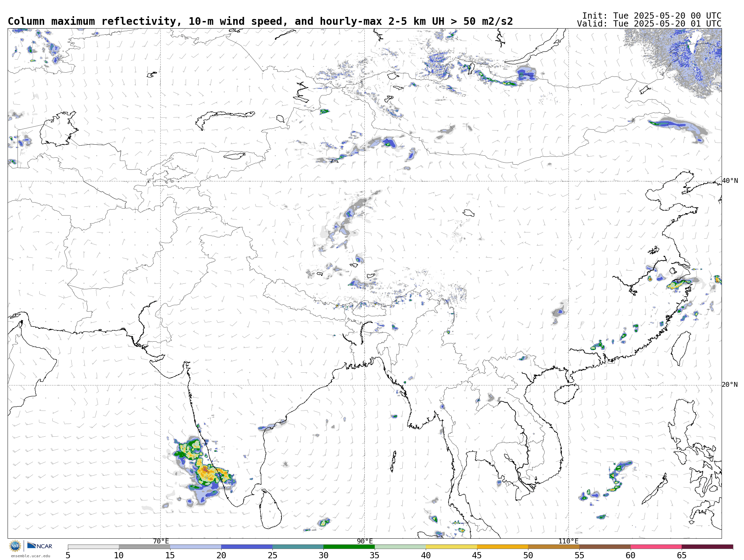The width and height of the screenshot is (744, 560).
Task: Choose the dark green 30–35 colorbar swatch
Action: point(349,547)
